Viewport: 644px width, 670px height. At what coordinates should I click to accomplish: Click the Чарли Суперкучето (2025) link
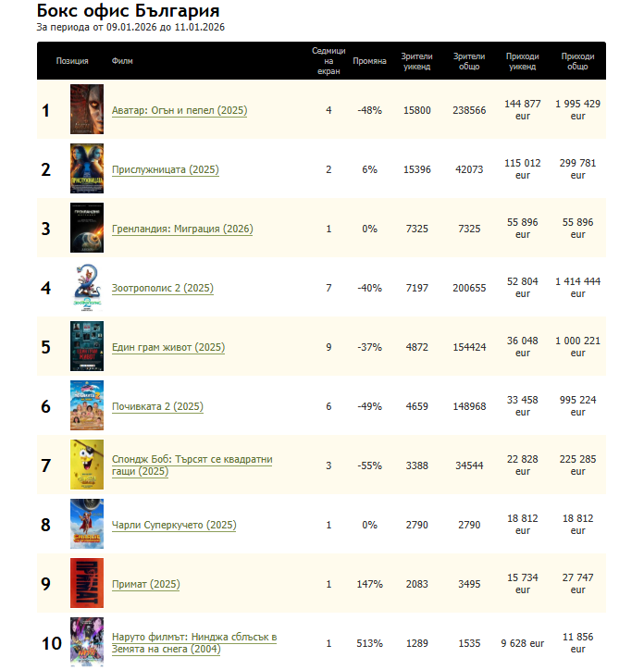click(x=174, y=526)
